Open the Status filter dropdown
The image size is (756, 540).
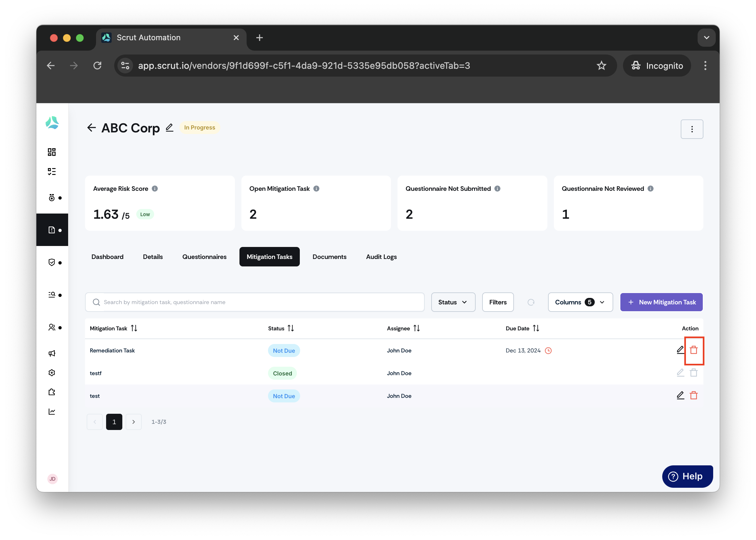click(x=453, y=302)
